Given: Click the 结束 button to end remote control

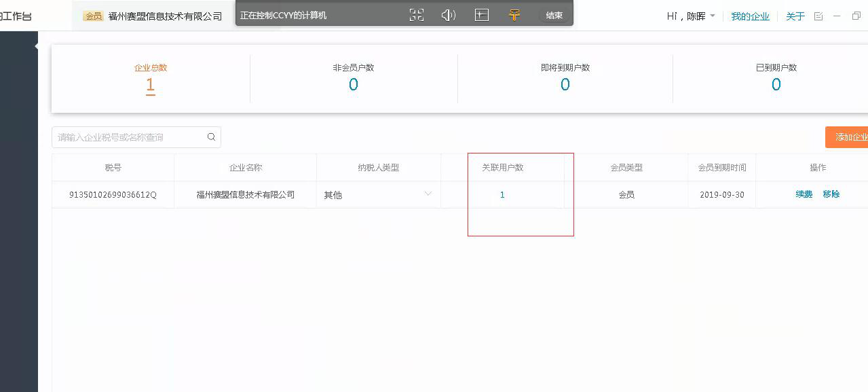Looking at the screenshot, I should coord(554,15).
